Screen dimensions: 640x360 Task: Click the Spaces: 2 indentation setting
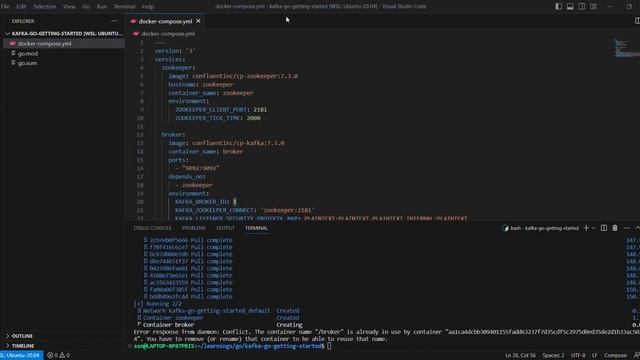click(553, 356)
